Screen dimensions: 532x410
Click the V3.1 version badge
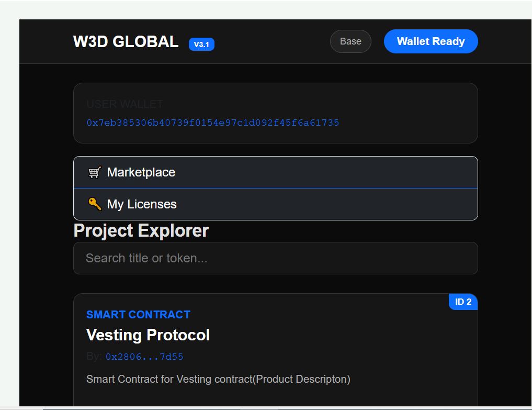[201, 44]
